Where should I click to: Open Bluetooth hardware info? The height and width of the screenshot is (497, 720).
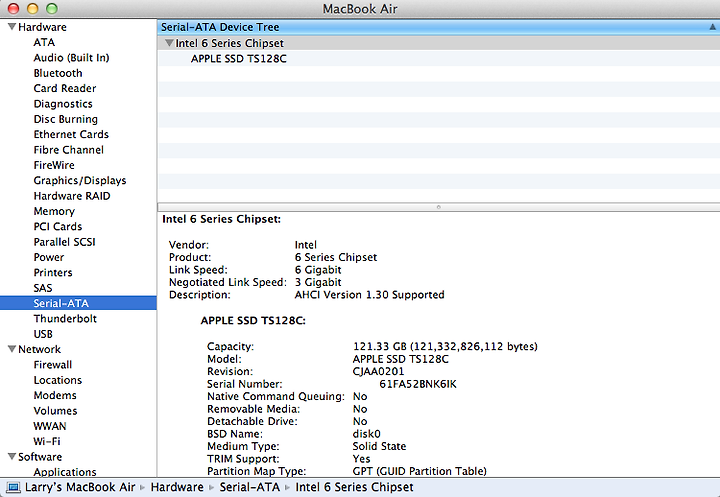pyautogui.click(x=58, y=73)
